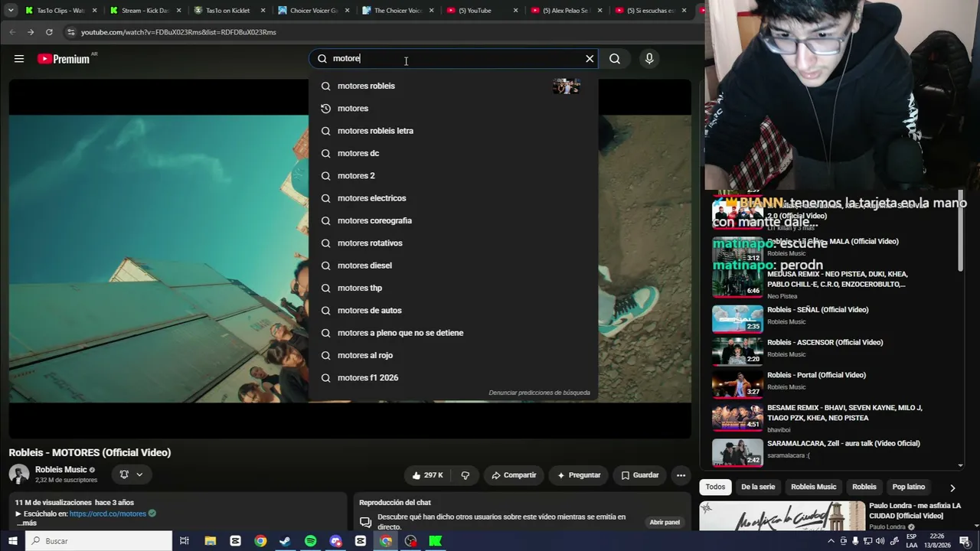This screenshot has width=980, height=551.
Task: Switch to the 'Choicer Voicer' tab
Action: coord(314,11)
